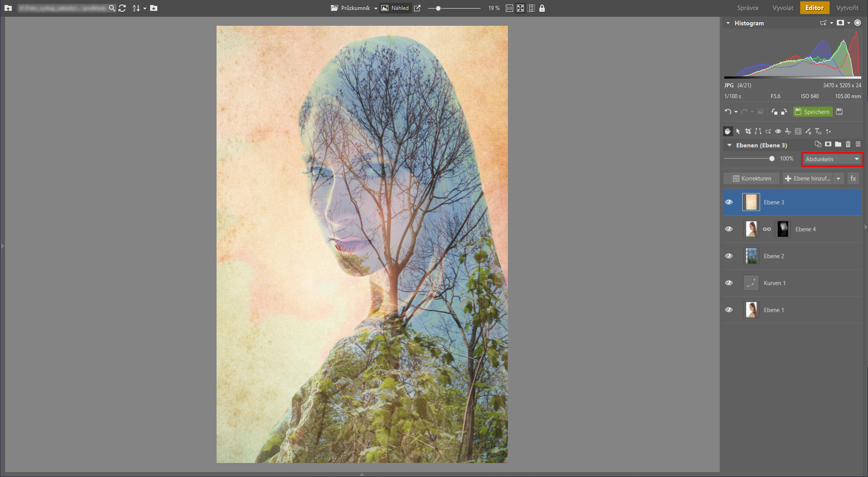This screenshot has height=477, width=868.
Task: Click the Undo arrow
Action: point(728,112)
